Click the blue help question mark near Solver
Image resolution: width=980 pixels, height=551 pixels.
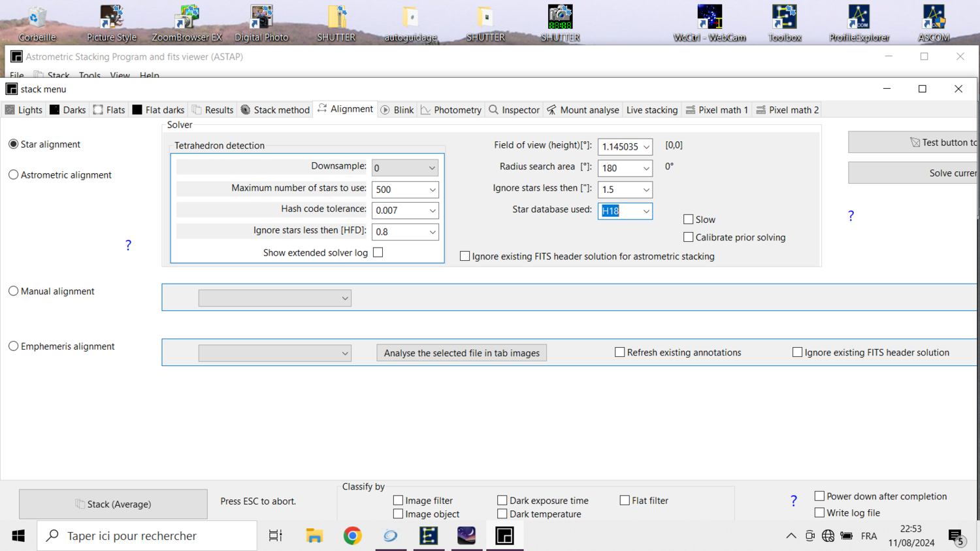click(x=850, y=216)
